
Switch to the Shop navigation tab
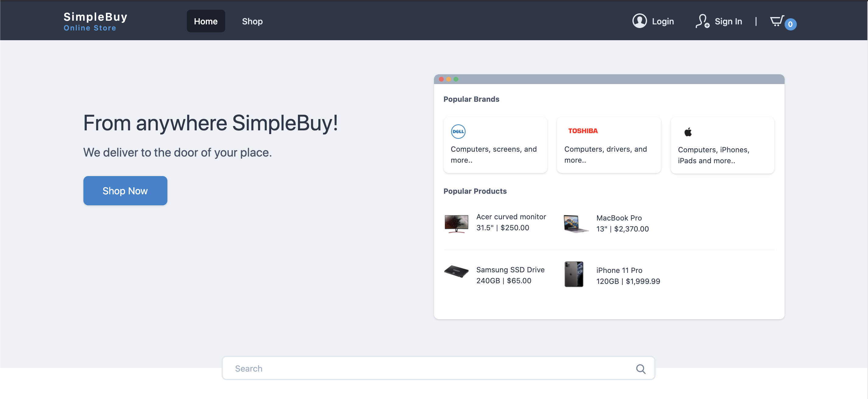[252, 21]
